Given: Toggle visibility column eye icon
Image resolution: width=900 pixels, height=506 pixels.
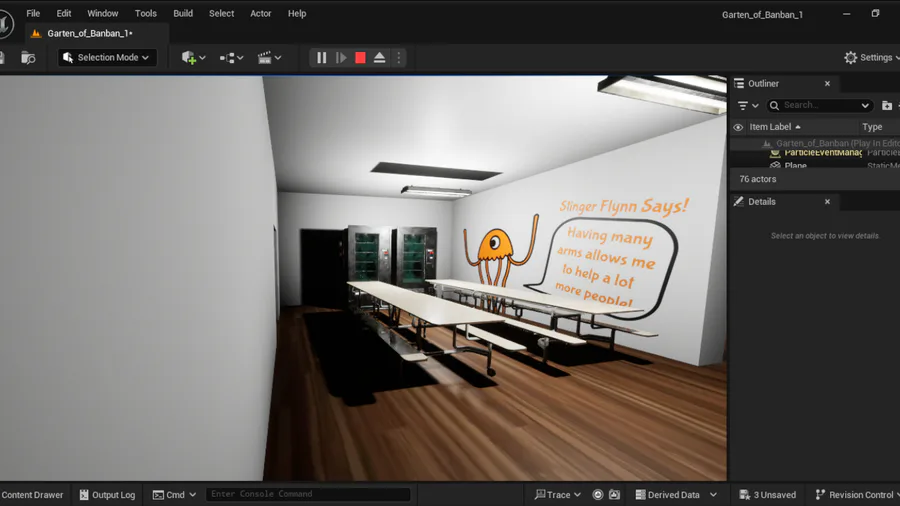Looking at the screenshot, I should pyautogui.click(x=738, y=127).
